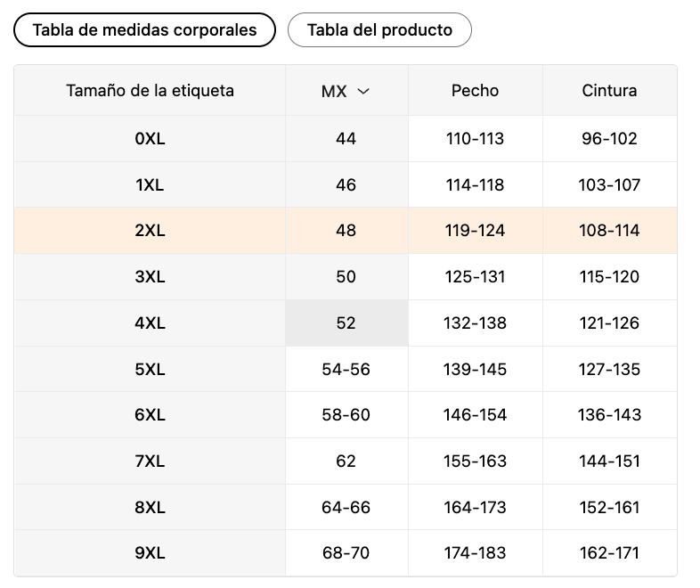Image resolution: width=700 pixels, height=588 pixels.
Task: Select MX size 52 cell
Action: [346, 323]
